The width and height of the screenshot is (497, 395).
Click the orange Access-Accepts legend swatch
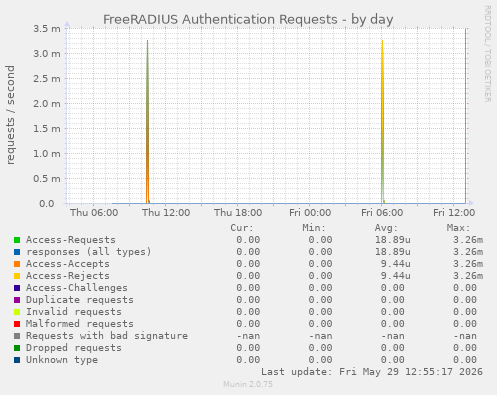click(x=17, y=264)
